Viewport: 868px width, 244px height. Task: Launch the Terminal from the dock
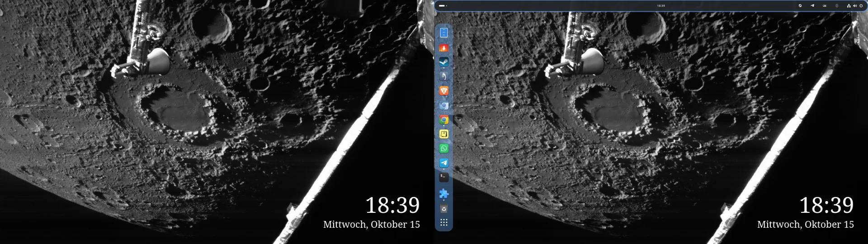tap(444, 177)
